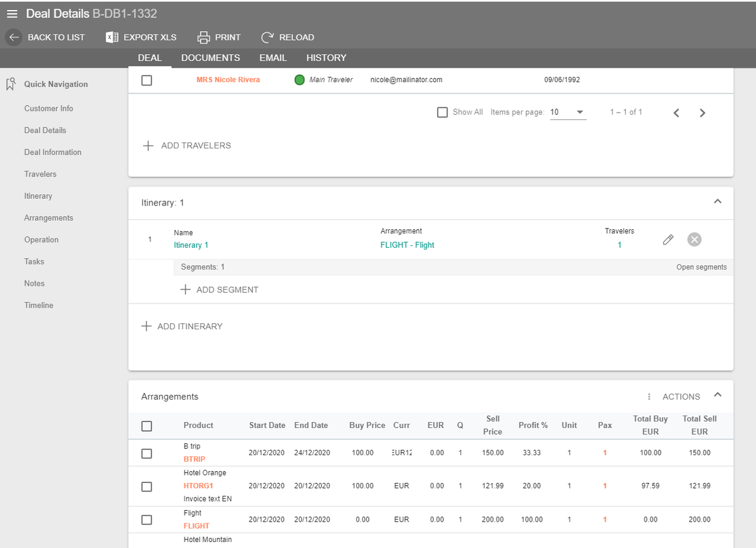The width and height of the screenshot is (756, 548).
Task: Navigate to Deal Details section
Action: point(45,130)
